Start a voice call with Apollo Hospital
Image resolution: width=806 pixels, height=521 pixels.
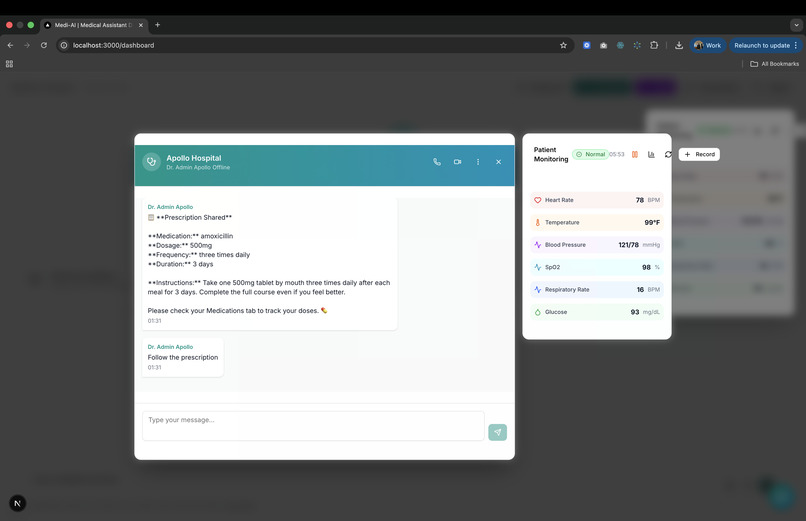(x=436, y=162)
